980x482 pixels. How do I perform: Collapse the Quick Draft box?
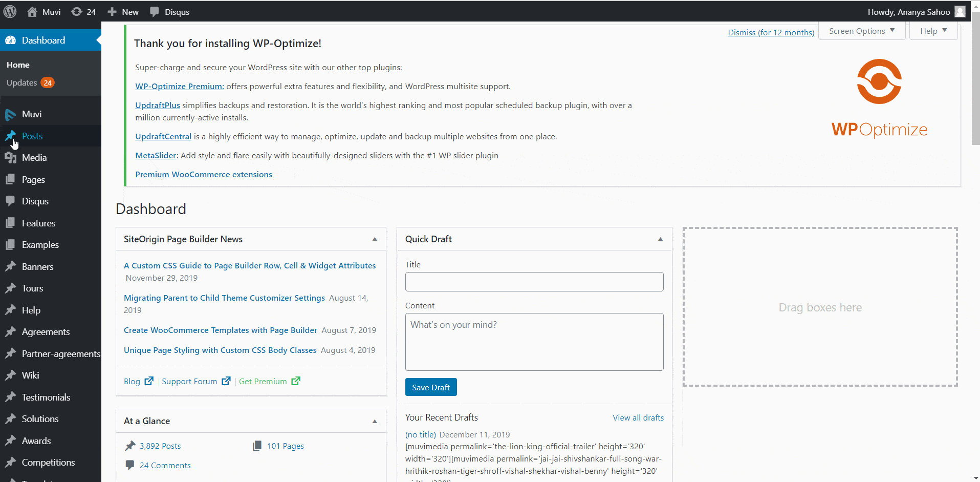(x=660, y=239)
